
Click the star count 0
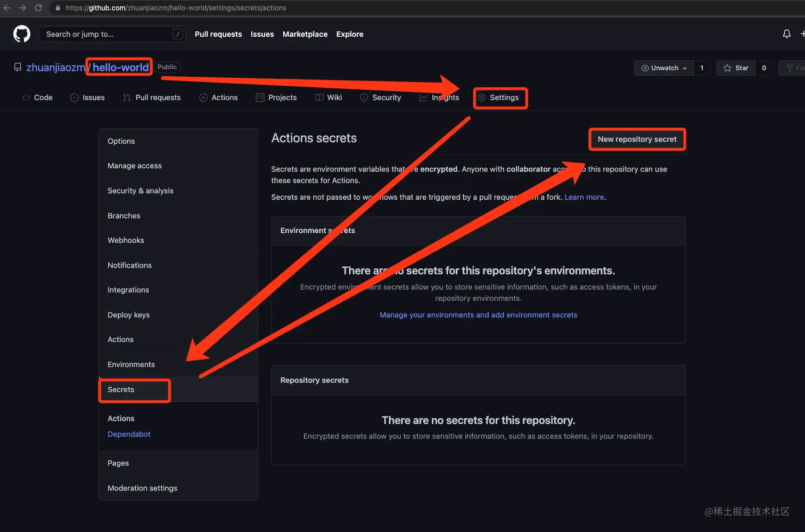(x=764, y=68)
